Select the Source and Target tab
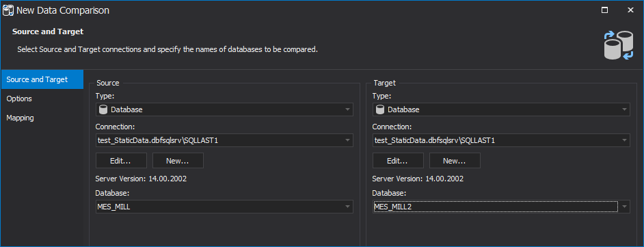The width and height of the screenshot is (644, 247). click(x=42, y=79)
